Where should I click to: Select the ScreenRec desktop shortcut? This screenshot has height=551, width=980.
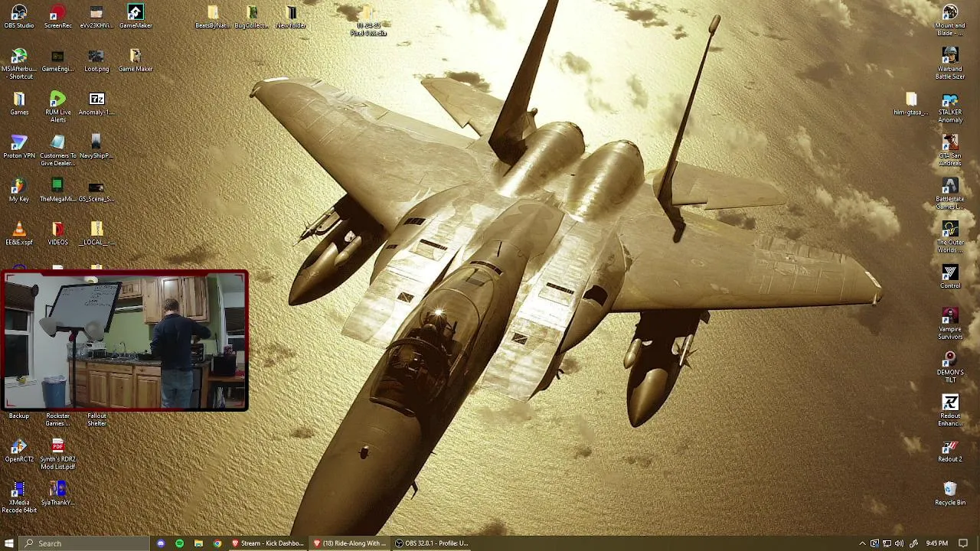tap(57, 16)
